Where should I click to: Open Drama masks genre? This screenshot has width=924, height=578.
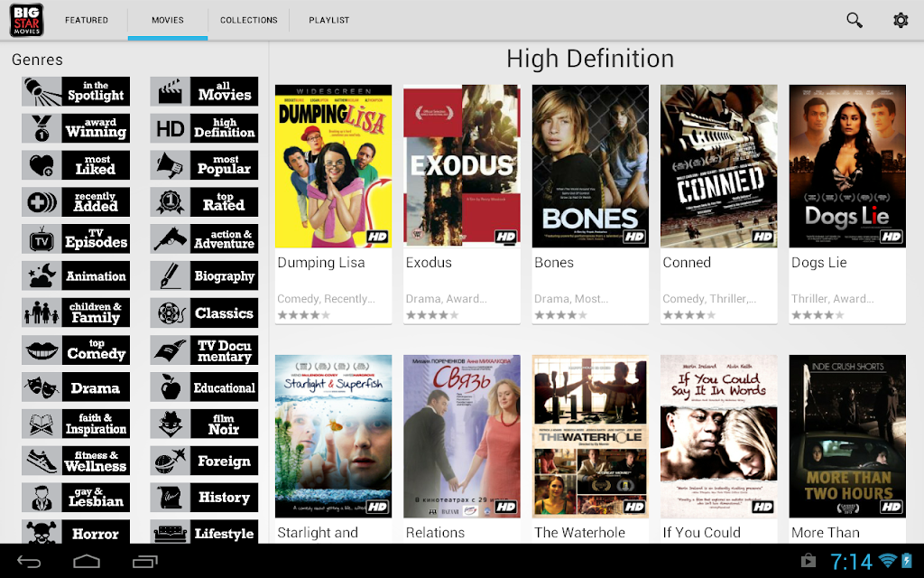76,387
